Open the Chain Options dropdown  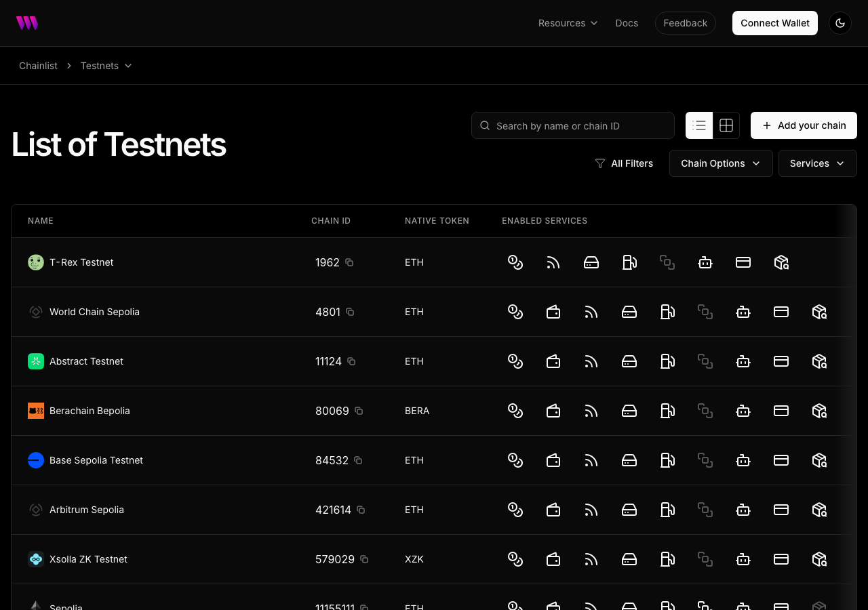pos(721,163)
